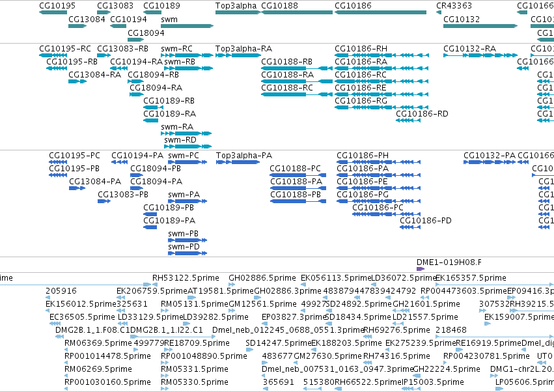Select transcript CG18094-RA
554x392 pixels.
(x=137, y=94)
